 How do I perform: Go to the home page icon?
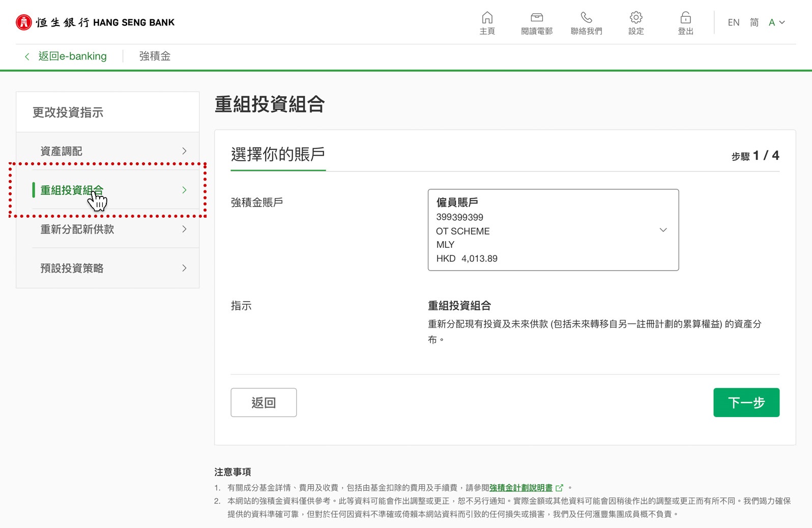pos(487,18)
